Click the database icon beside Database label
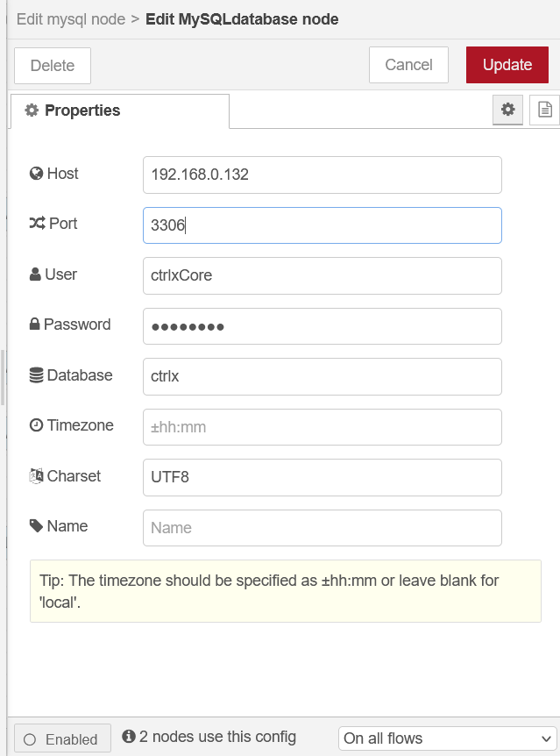Viewport: 560px width, 756px height. [x=36, y=375]
